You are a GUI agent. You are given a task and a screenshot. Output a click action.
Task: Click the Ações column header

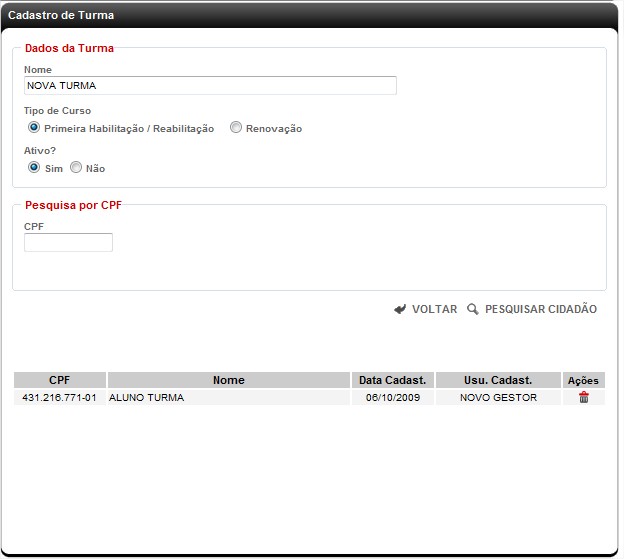click(583, 380)
